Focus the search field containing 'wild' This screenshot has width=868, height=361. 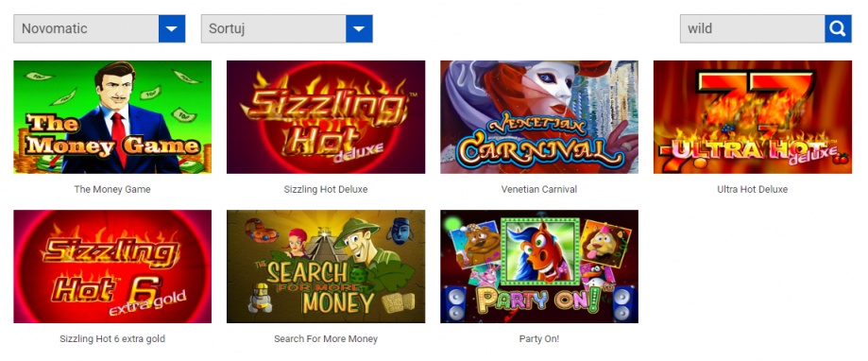[753, 28]
